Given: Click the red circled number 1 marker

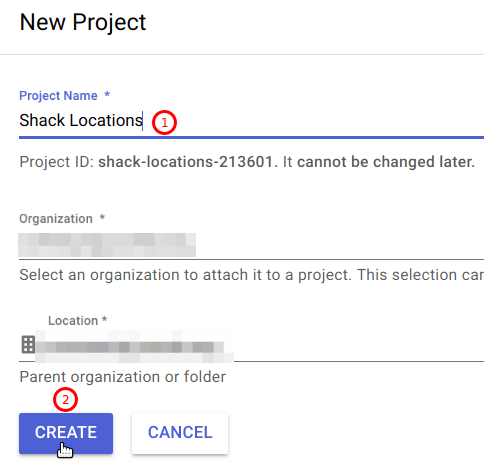Looking at the screenshot, I should 164,122.
